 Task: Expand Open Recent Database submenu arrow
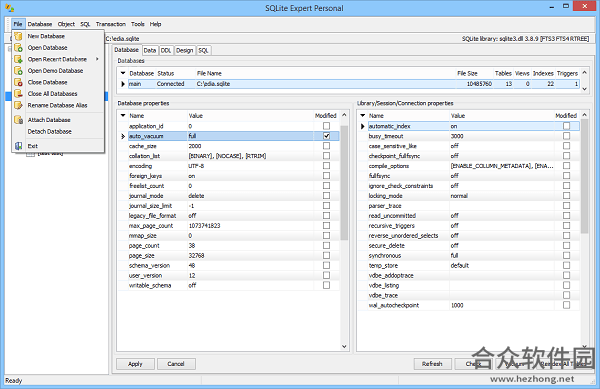[97, 59]
